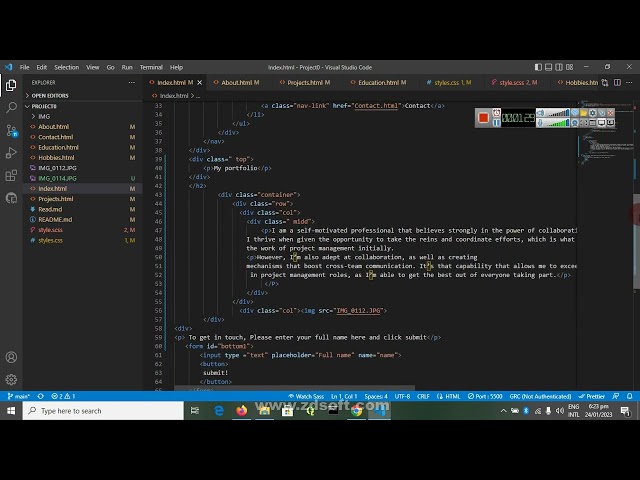Open Chrome from the taskbar
Image resolution: width=640 pixels, height=480 pixels.
(x=356, y=411)
